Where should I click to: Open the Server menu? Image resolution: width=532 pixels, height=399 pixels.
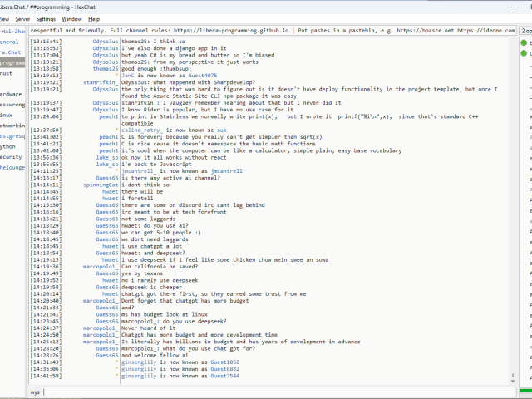(x=22, y=18)
